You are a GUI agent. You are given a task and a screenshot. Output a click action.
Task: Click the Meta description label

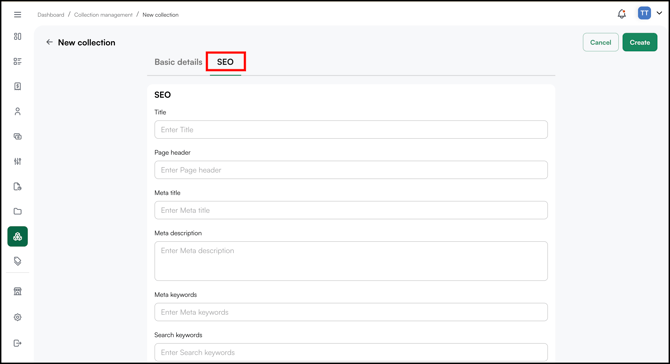coord(178,233)
